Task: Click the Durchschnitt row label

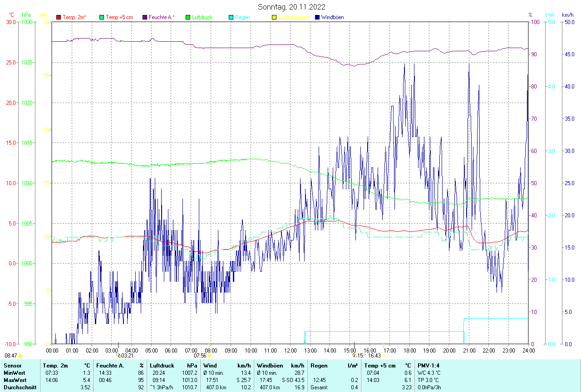Action: point(20,387)
